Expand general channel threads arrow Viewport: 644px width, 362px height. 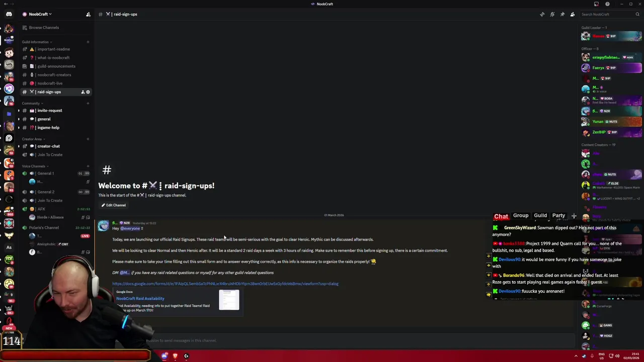click(19, 119)
